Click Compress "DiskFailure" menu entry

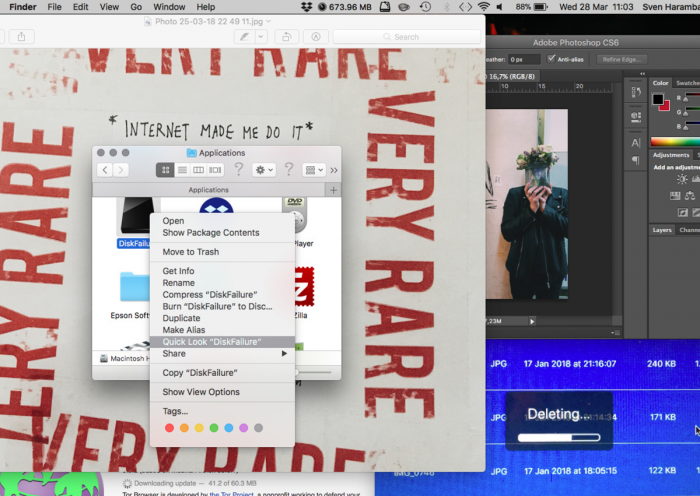tap(222, 295)
